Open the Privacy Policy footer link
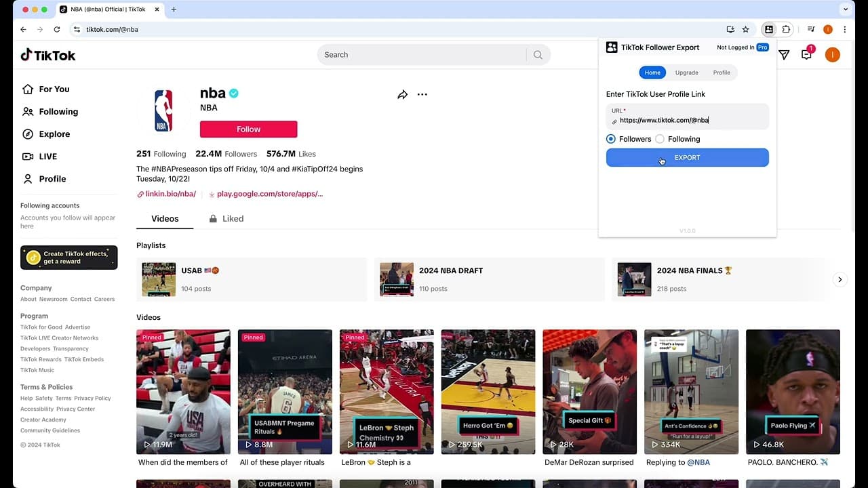The width and height of the screenshot is (868, 488). (x=92, y=399)
